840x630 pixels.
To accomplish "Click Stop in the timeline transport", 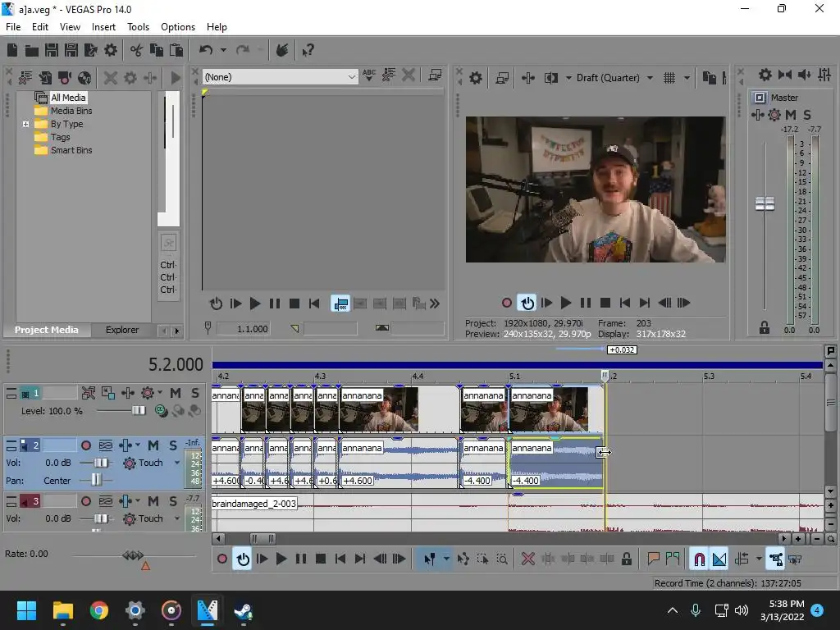I will (321, 559).
